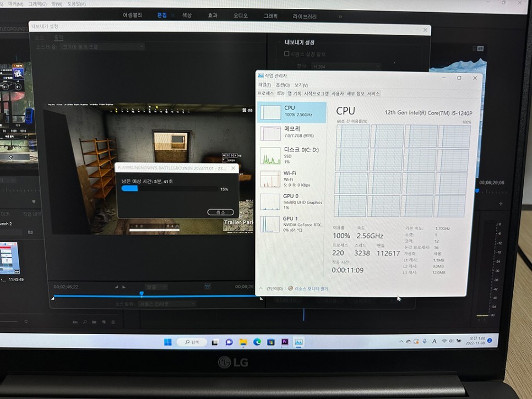Screen dimensions: 532x399
Task: Open the 파일(F) menu in Task Manager
Action: tap(264, 85)
